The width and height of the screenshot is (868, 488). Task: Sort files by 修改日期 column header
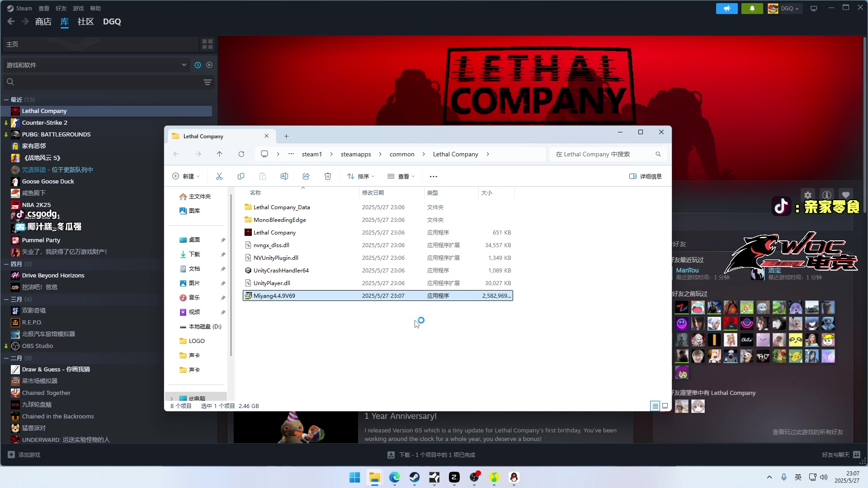[391, 192]
